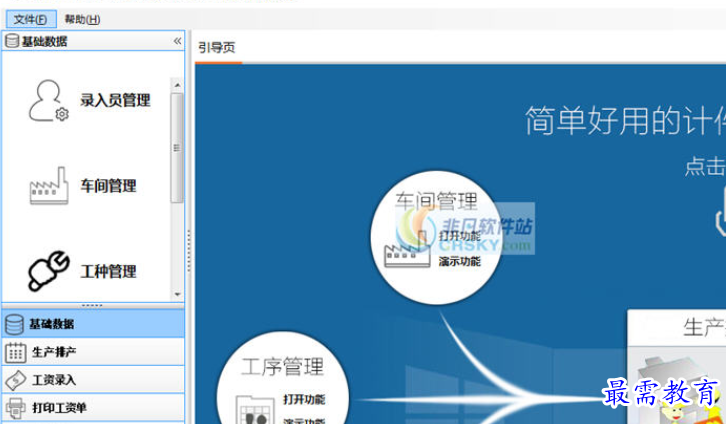726x424 pixels.
Task: Select the 工资录入 navigation section
Action: [93, 380]
